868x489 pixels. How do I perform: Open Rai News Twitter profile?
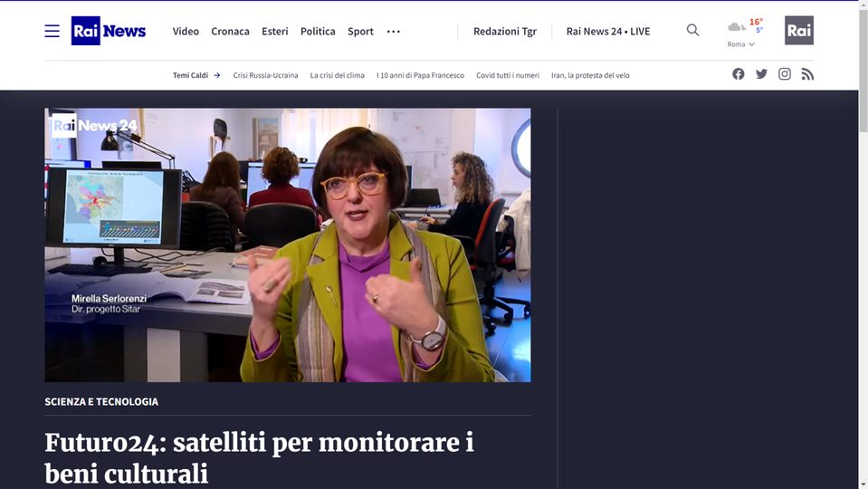[762, 74]
